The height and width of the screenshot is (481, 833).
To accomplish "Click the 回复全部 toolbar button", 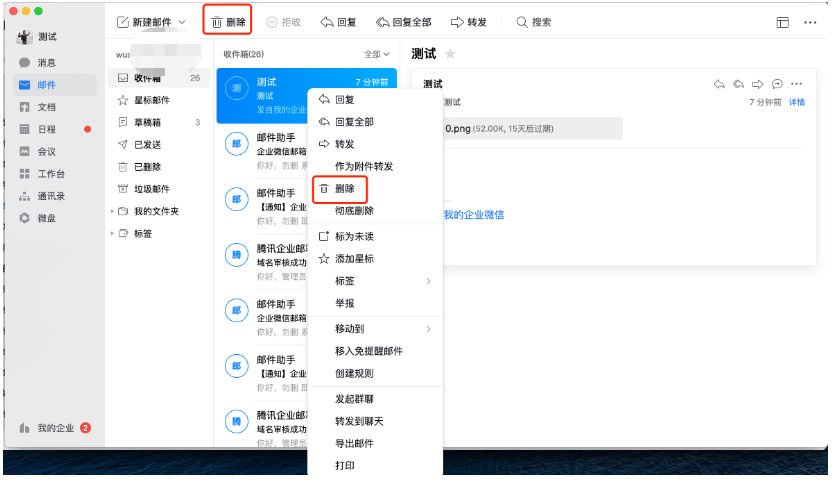I will [403, 22].
